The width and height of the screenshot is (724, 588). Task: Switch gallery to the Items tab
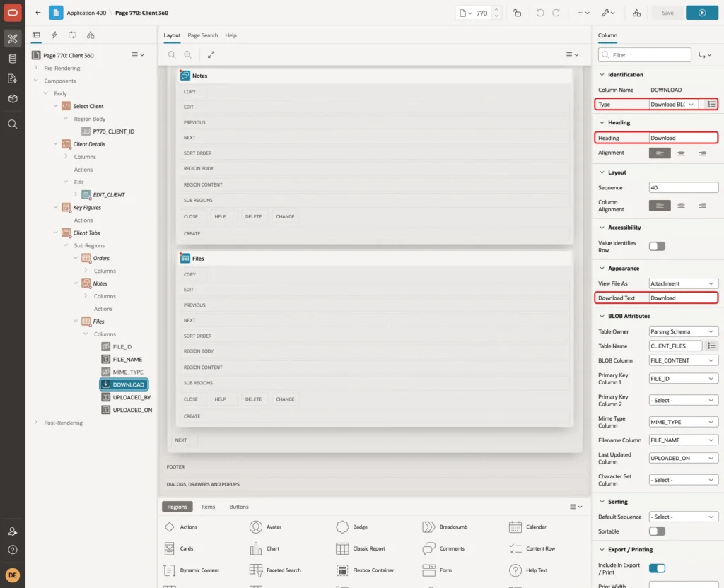coord(209,507)
